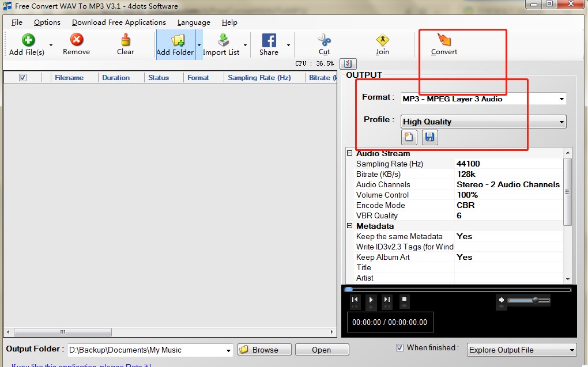Open the Explore Output File dropdown

click(570, 350)
